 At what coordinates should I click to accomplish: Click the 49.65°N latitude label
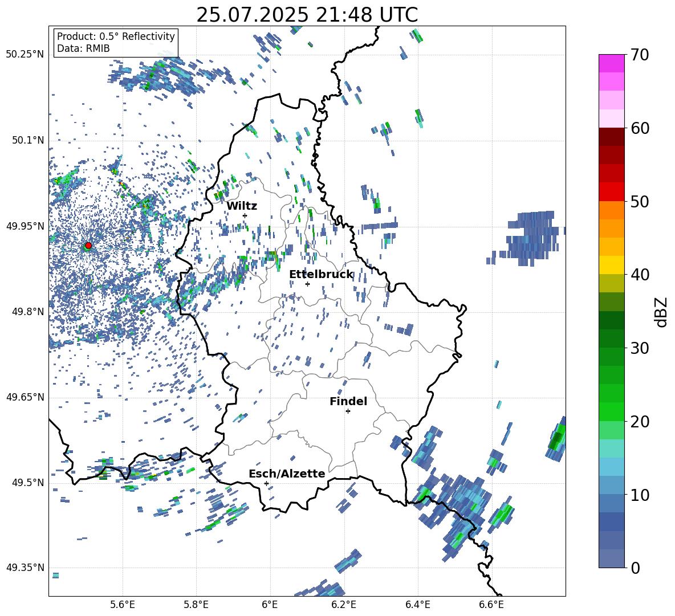coord(25,397)
